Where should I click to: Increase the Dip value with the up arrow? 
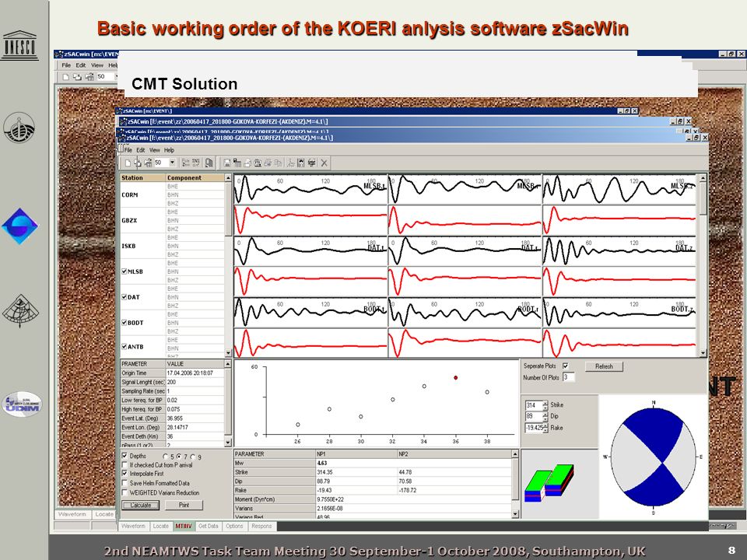545,414
